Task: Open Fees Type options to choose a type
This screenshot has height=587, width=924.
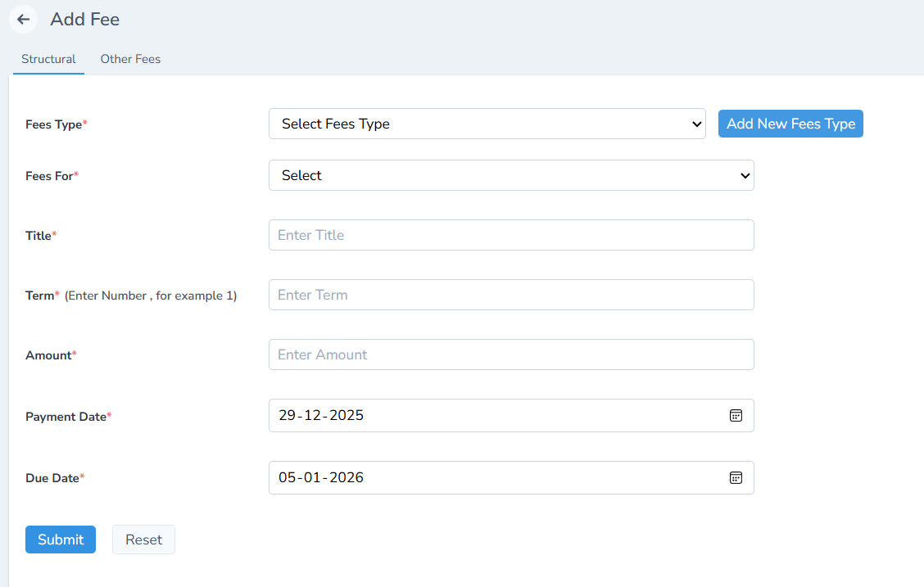Action: point(487,124)
